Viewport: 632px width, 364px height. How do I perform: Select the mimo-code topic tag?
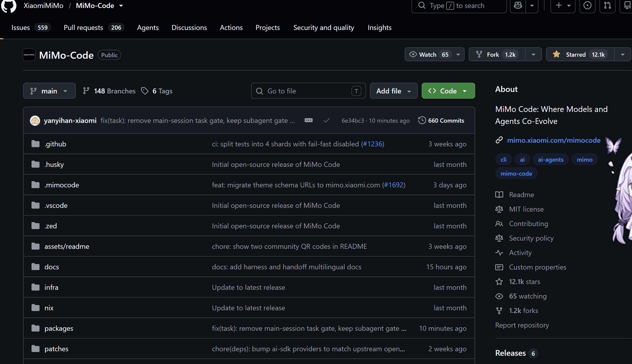tap(516, 173)
